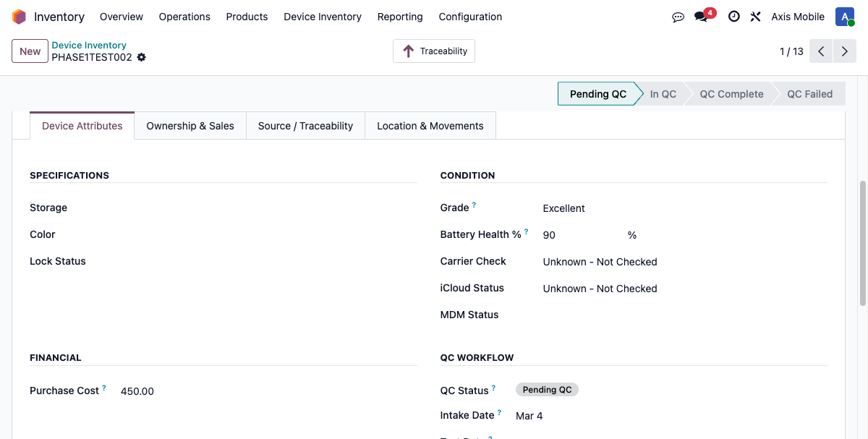Image resolution: width=868 pixels, height=439 pixels.
Task: Open the Location & Movements tab
Action: 430,125
